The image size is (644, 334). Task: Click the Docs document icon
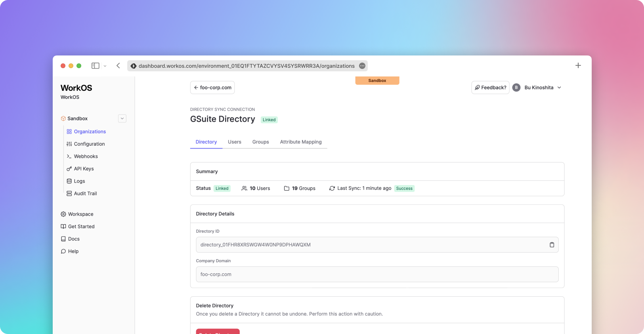point(63,239)
